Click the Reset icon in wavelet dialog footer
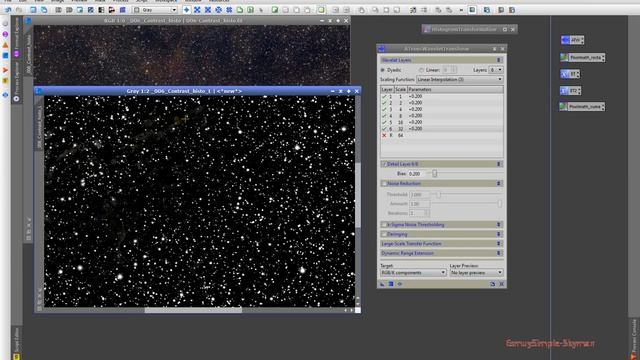This screenshot has width=640, height=360. (502, 284)
